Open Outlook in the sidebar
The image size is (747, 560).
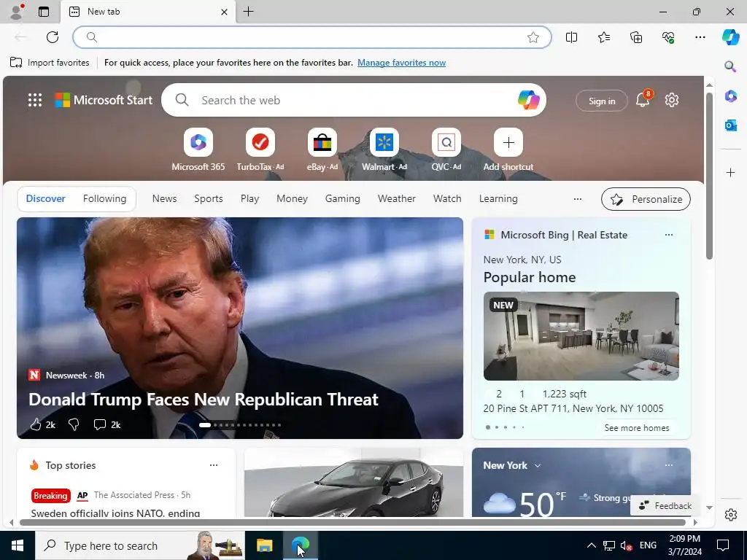[730, 125]
